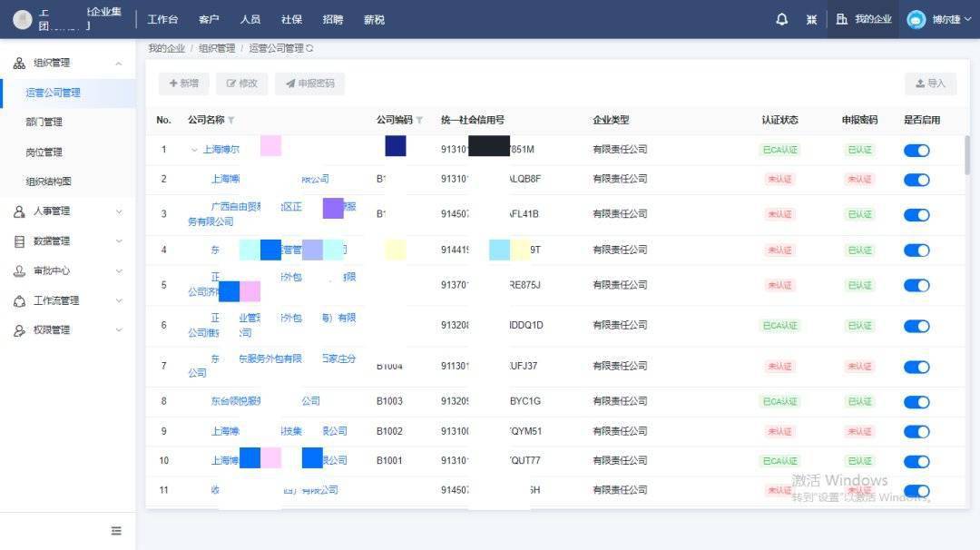Toggle the 是否启用 switch in row 5
The image size is (980, 550).
[916, 286]
